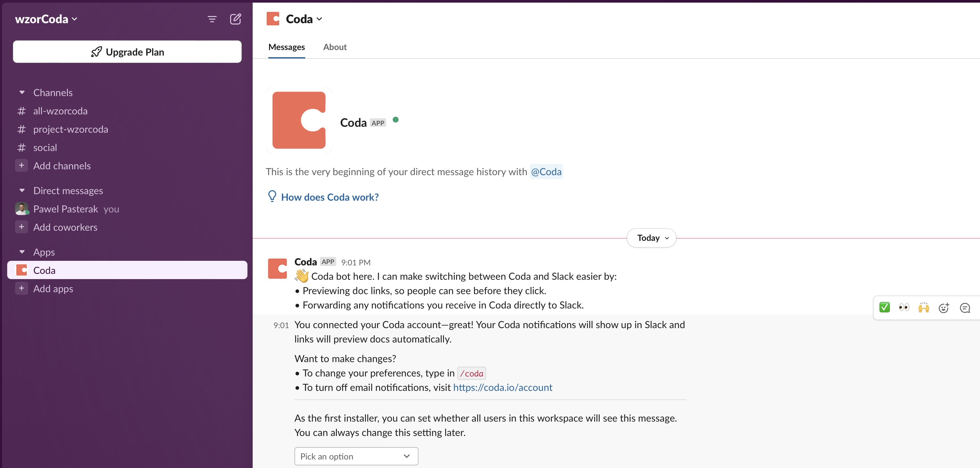
Task: Click the plus icon beside Add channels
Action: point(22,166)
